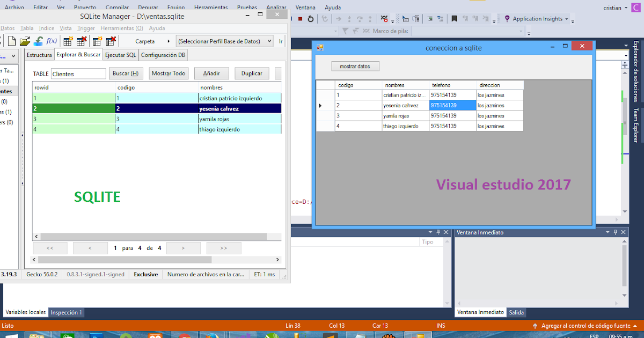The width and height of the screenshot is (644, 338).
Task: Open Application Insights via the lightbulb icon
Action: point(507,18)
